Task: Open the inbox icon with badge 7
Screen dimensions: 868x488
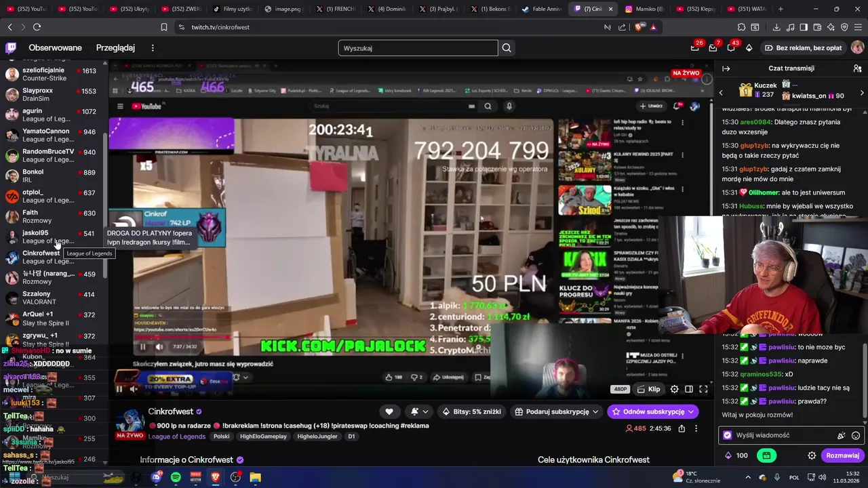Action: [713, 47]
